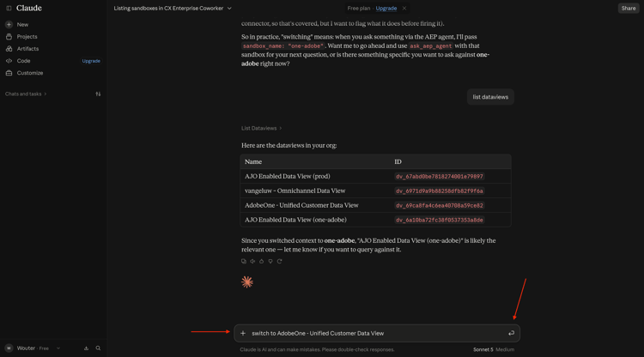Click the download icon in the sidebar footer
This screenshot has height=357, width=644.
point(86,348)
